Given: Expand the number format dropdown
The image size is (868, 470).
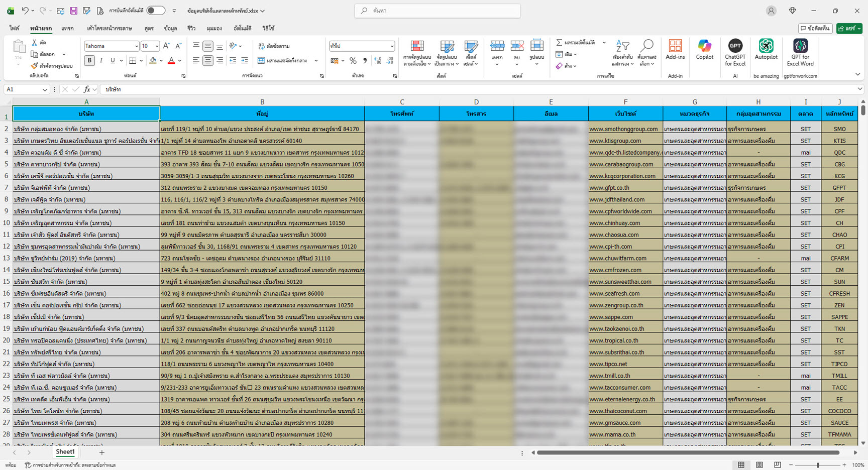Looking at the screenshot, I should 392,46.
